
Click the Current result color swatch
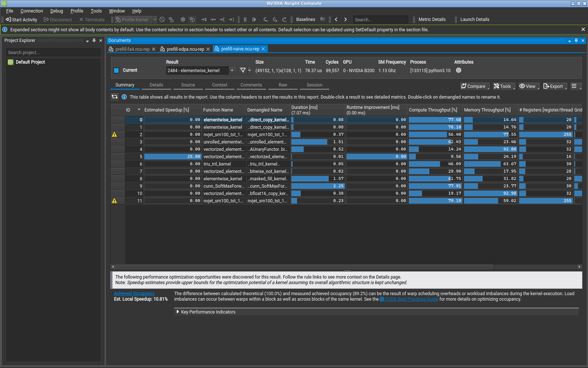116,70
